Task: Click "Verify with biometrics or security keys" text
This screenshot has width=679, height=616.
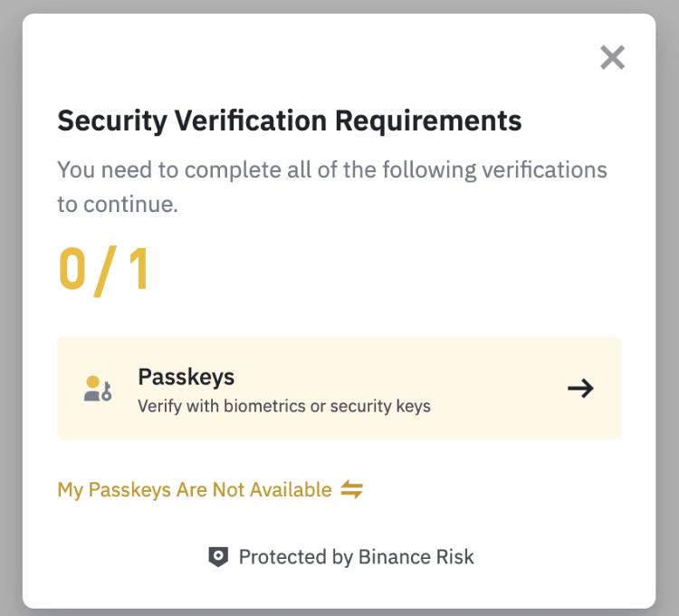Action: point(284,406)
